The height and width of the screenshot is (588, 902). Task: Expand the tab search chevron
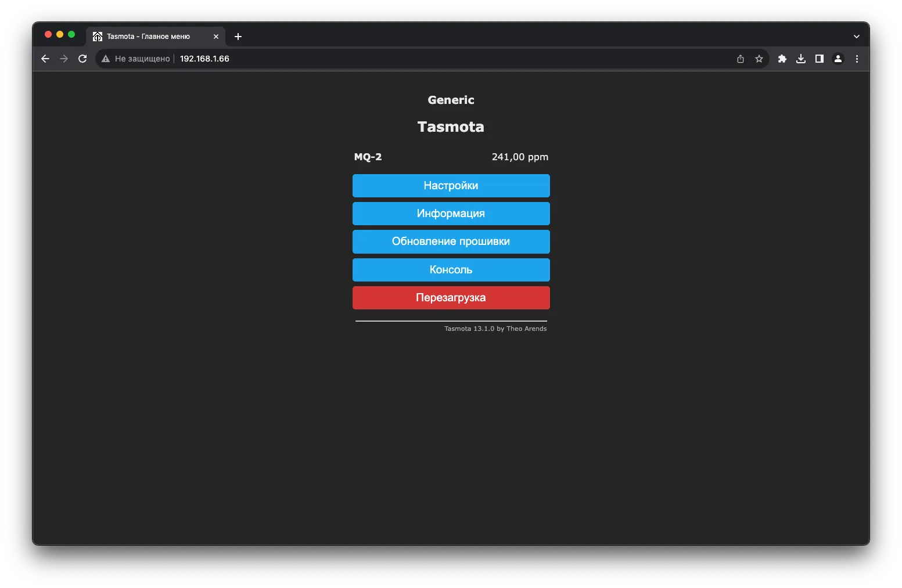[x=856, y=37]
